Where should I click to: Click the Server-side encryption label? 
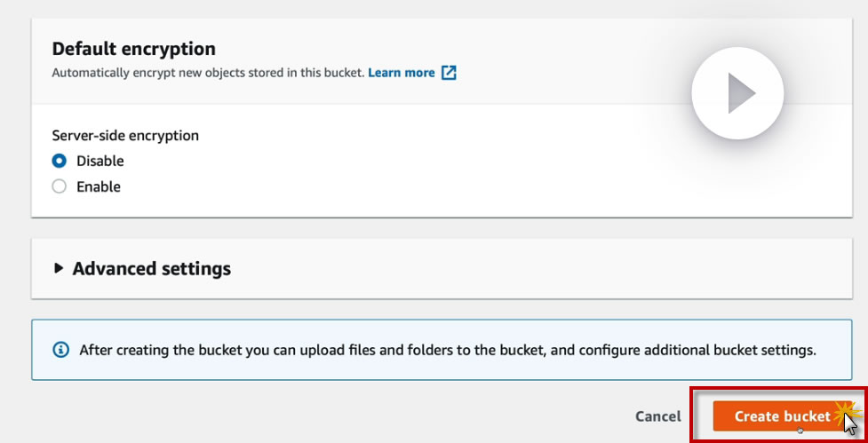coord(125,136)
